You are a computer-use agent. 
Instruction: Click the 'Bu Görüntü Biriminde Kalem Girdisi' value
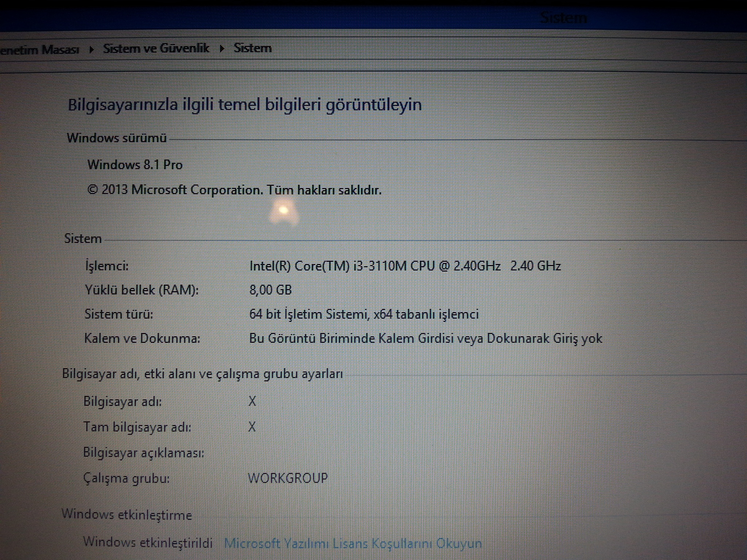(x=426, y=338)
